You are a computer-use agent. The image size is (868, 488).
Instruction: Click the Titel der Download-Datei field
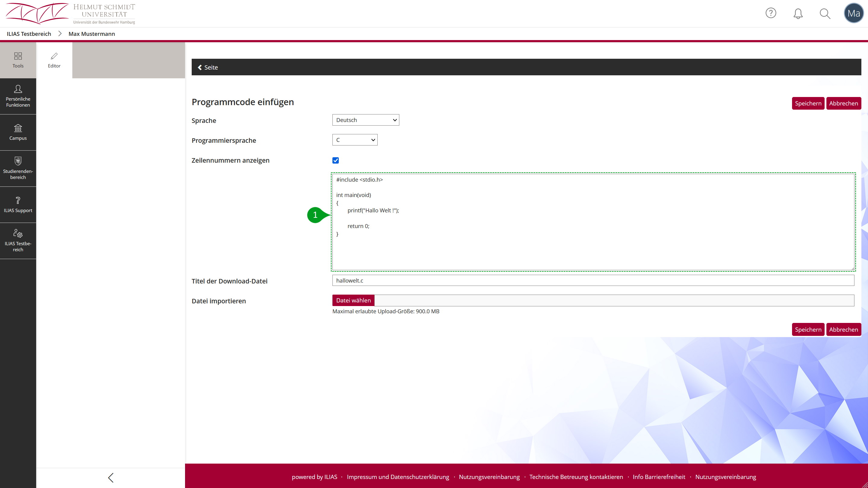[x=593, y=280]
